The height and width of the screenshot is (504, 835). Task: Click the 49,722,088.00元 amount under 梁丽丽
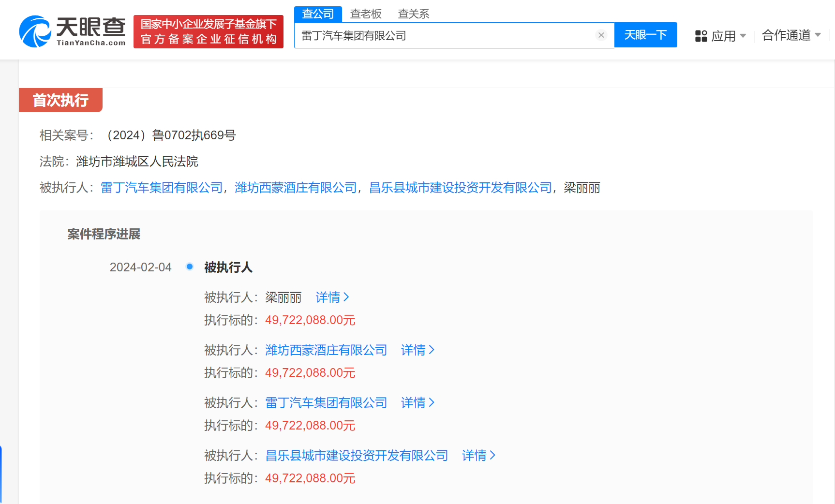(310, 320)
